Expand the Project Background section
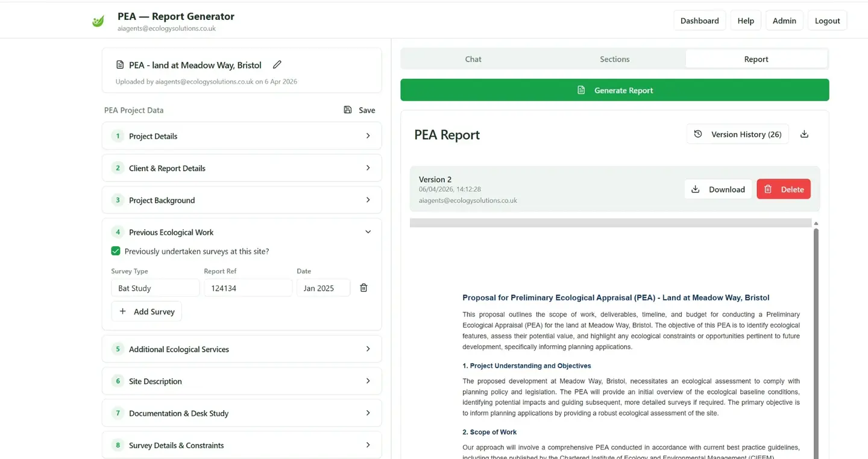Viewport: 868px width, 459px height. pos(242,200)
